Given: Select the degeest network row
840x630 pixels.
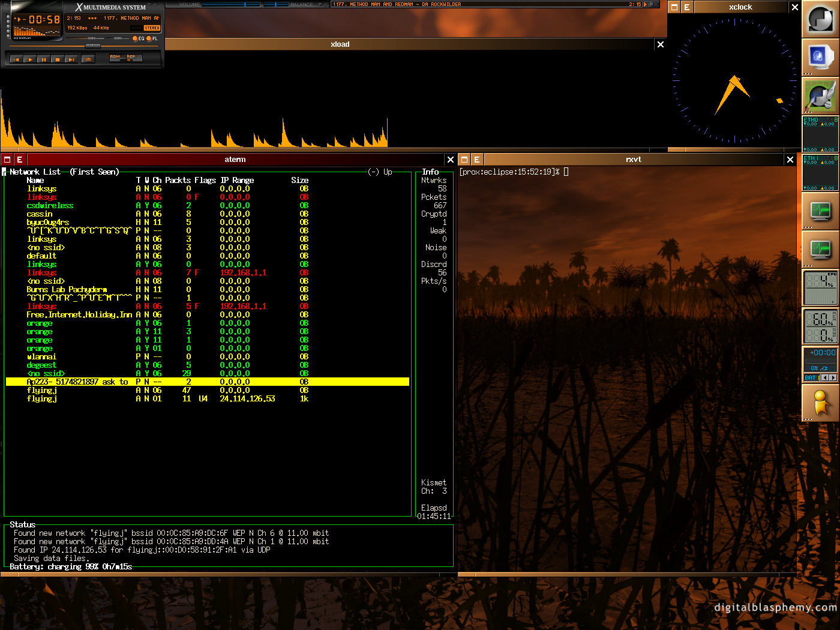Looking at the screenshot, I should (208, 365).
